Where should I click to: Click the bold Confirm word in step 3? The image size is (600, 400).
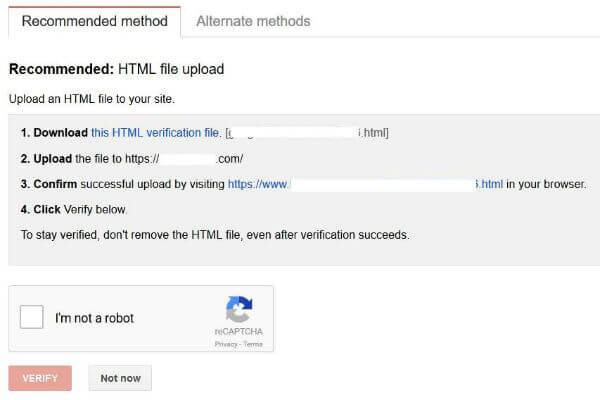(56, 184)
